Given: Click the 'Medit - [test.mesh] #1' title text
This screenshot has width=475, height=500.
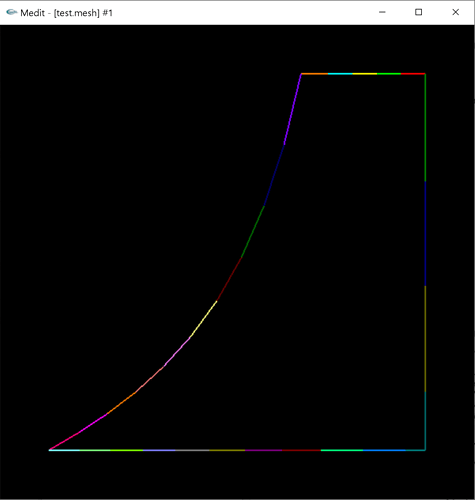Looking at the screenshot, I should [x=66, y=13].
